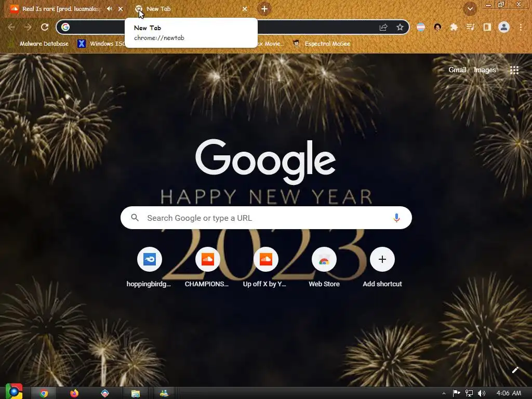This screenshot has width=532, height=399.
Task: Bookmark this tab with the star icon
Action: click(400, 27)
